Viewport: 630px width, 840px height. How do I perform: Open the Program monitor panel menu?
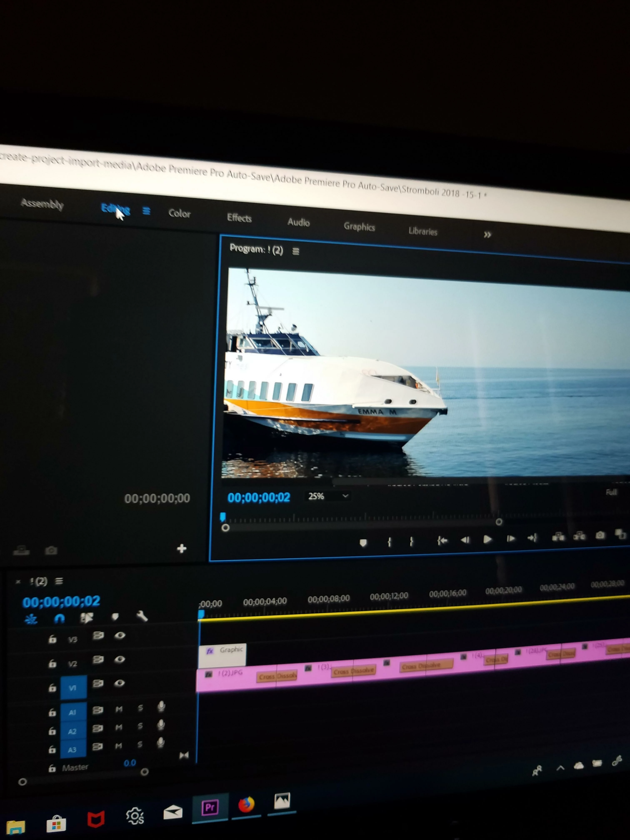click(296, 251)
